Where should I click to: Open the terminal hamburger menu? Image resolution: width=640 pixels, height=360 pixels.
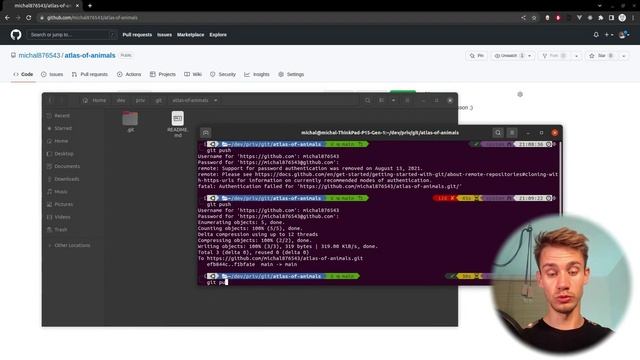pos(512,133)
